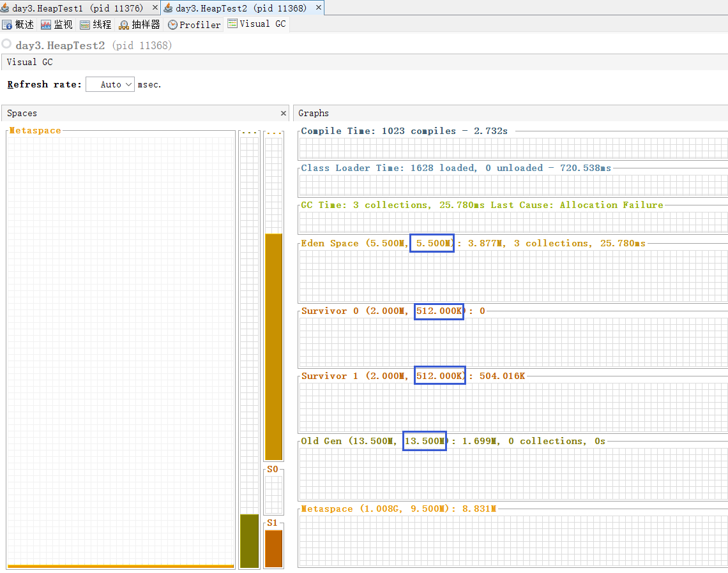Click the Java icon on the HeapTest2 tab
Image resolution: width=728 pixels, height=573 pixels.
(168, 8)
